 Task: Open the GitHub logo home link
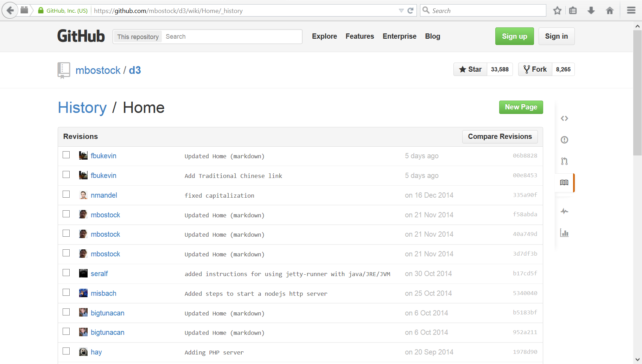(x=81, y=36)
